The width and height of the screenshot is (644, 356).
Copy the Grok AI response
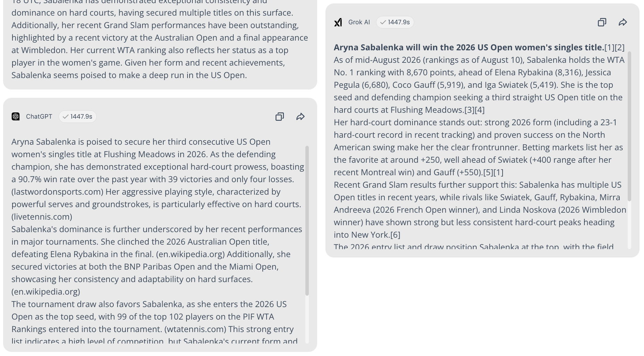click(x=602, y=22)
